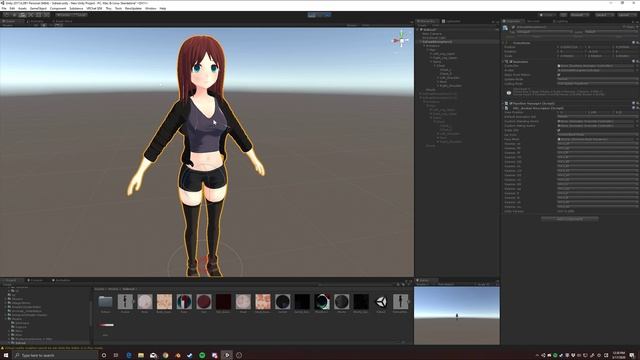Open the Assets menu
The height and width of the screenshot is (360, 640).
(x=22, y=8)
